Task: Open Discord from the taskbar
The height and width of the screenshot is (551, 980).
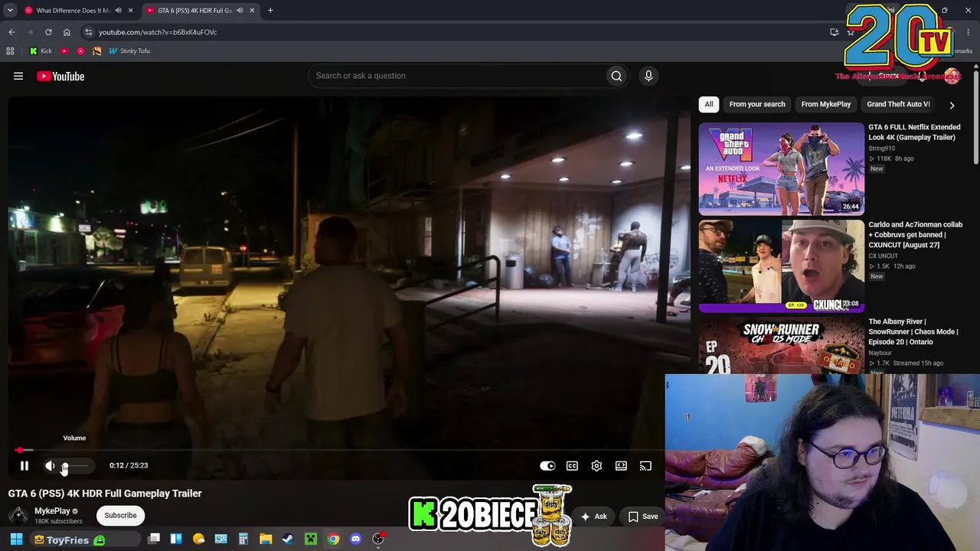Action: coord(355,539)
